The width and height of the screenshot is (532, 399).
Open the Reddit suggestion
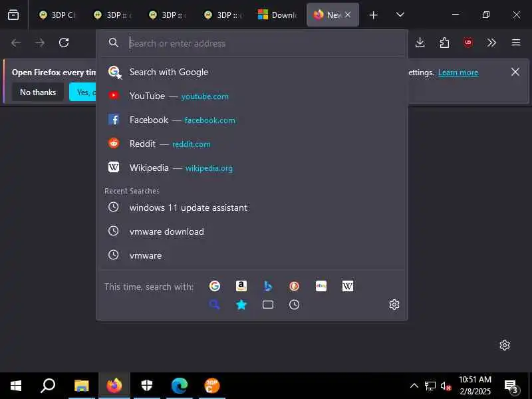[x=252, y=144]
